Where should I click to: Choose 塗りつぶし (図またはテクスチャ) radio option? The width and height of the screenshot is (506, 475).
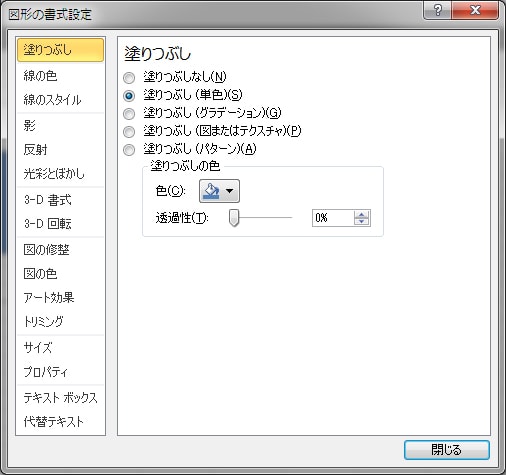[x=129, y=132]
